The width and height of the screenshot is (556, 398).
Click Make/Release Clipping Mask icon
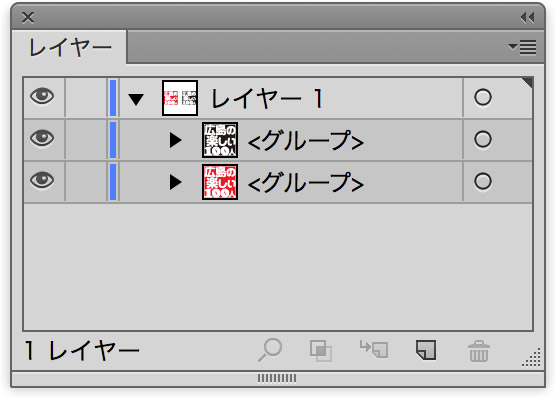tap(321, 351)
